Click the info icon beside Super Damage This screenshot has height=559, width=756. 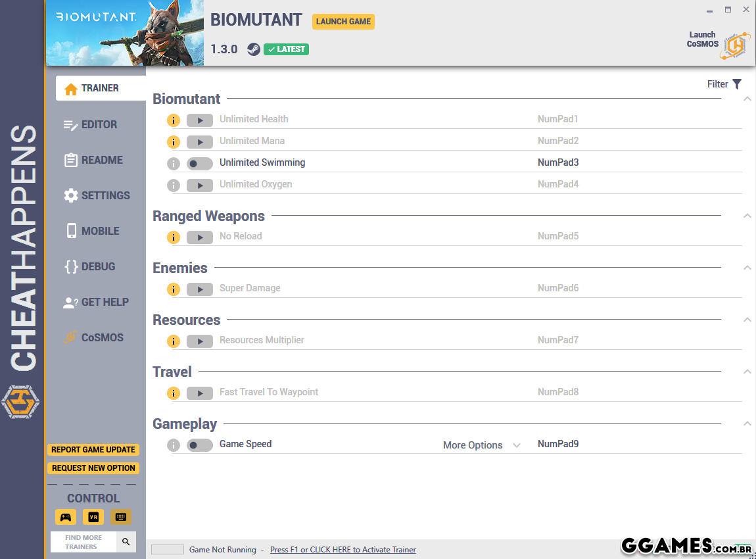pos(173,289)
